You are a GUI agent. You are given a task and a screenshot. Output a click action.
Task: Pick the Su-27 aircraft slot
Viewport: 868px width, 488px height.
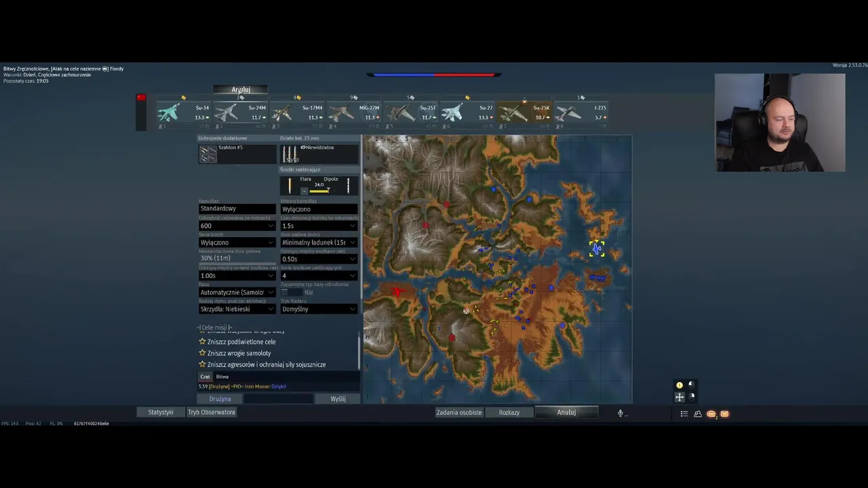pyautogui.click(x=467, y=113)
